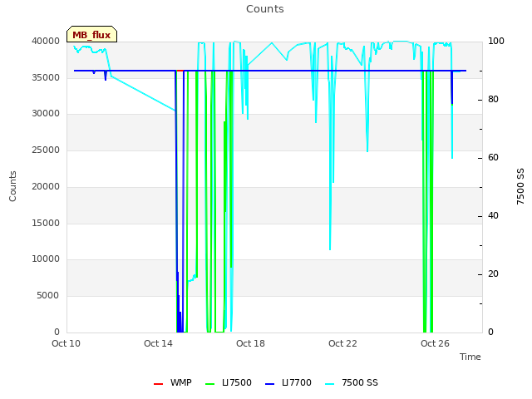Toggle the LI7700 legend entry
532x399 pixels.
coord(288,382)
